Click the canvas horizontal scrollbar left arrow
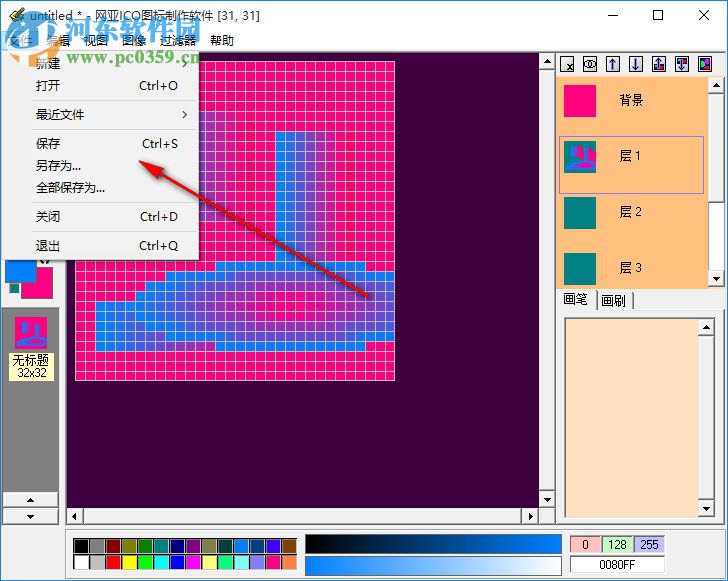 coord(74,516)
